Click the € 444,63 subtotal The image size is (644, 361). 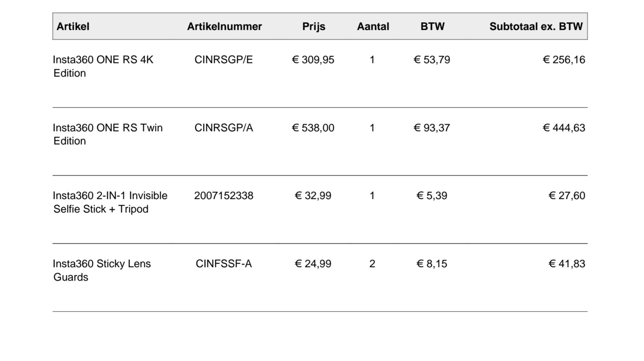click(x=564, y=128)
